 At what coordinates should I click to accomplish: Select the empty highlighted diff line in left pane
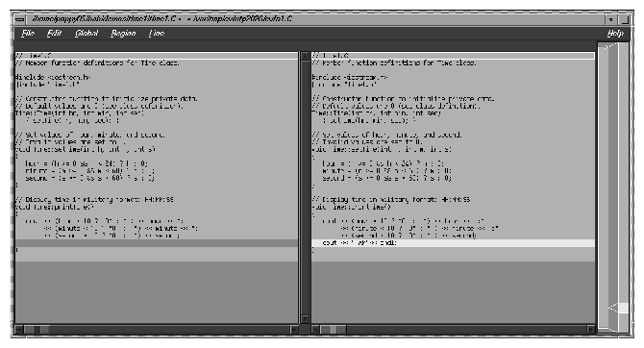pyautogui.click(x=157, y=243)
